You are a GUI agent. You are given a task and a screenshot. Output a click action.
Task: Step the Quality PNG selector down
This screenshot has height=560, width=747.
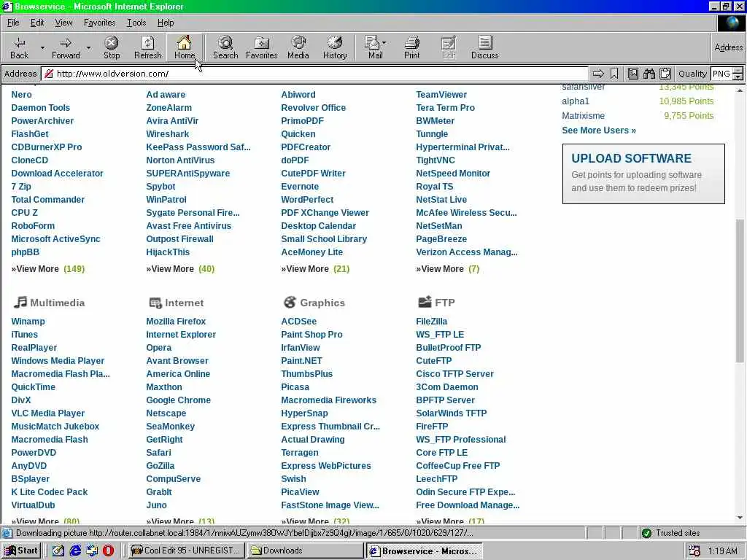click(x=738, y=77)
